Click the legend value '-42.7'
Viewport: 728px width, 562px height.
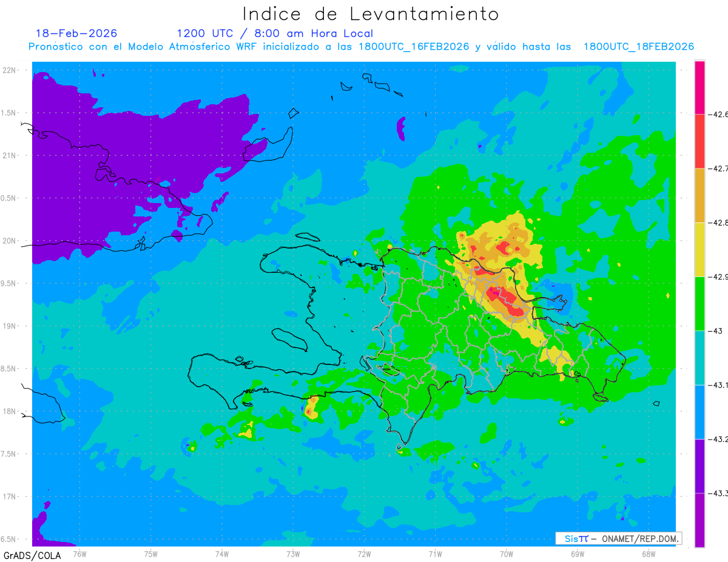click(718, 169)
